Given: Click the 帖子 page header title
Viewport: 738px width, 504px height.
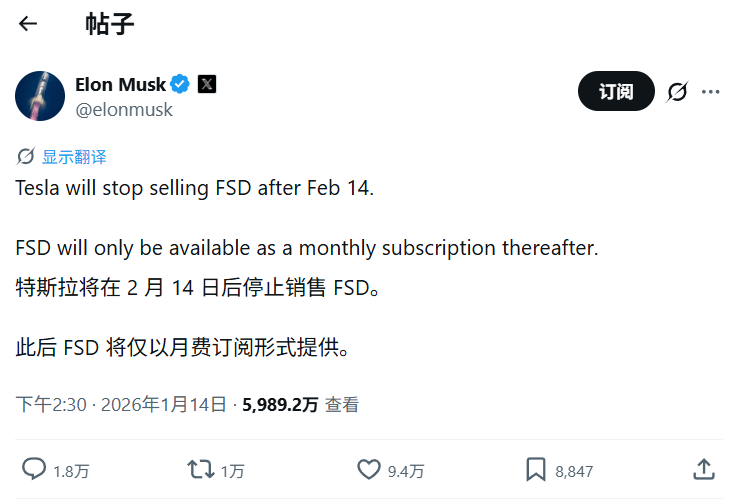Looking at the screenshot, I should pyautogui.click(x=110, y=24).
